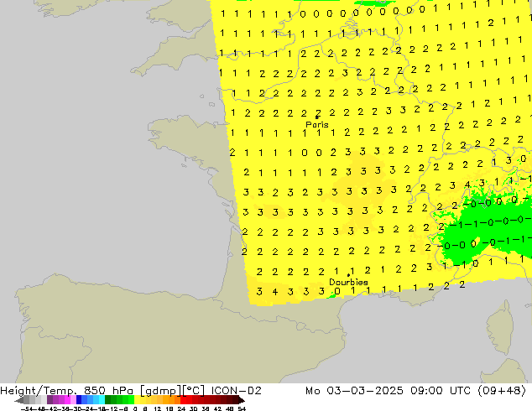Click the -54 label at the legend's left end
532x411 pixels.
click(29, 408)
